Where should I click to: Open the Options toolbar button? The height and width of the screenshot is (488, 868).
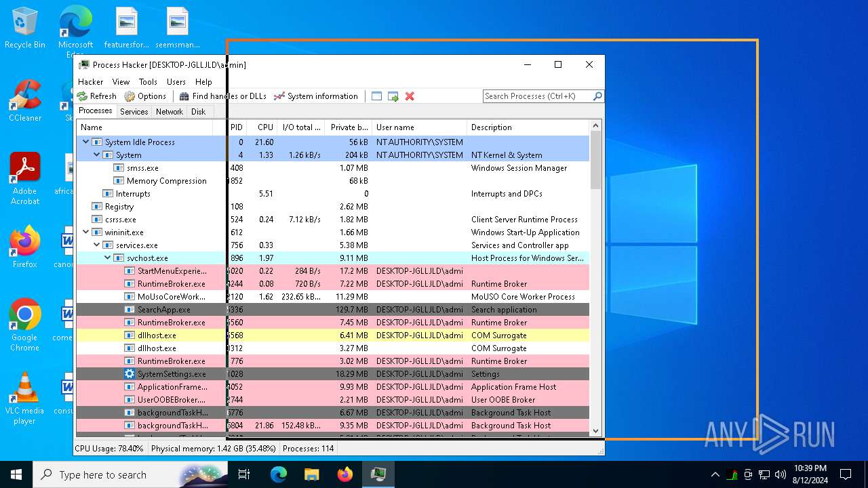click(144, 96)
